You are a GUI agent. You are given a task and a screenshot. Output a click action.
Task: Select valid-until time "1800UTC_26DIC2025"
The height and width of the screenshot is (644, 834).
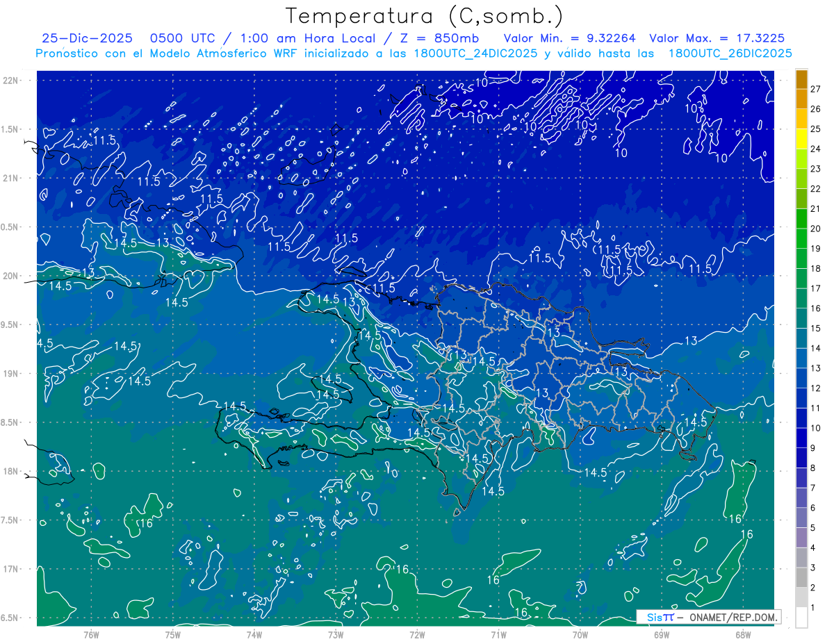730,53
